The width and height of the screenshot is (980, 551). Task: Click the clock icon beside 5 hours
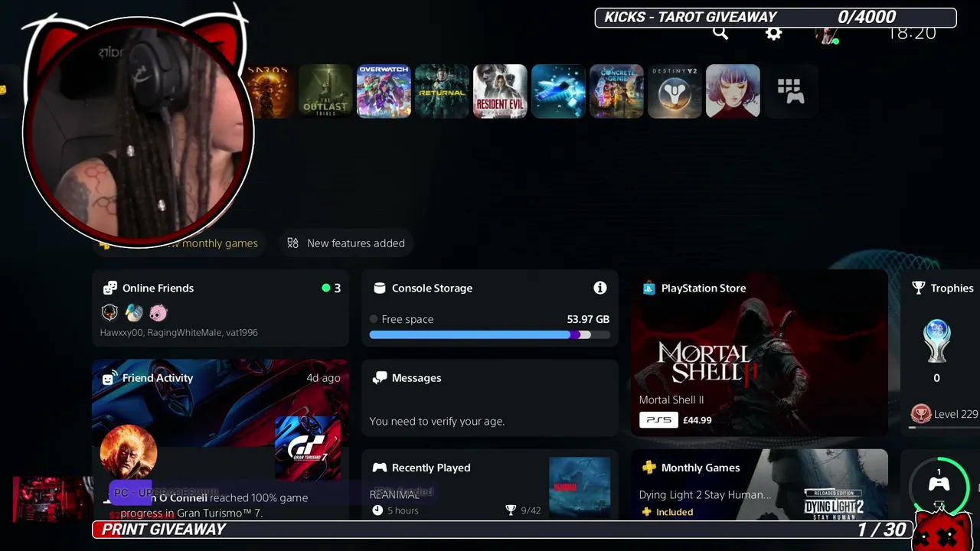[x=377, y=510]
